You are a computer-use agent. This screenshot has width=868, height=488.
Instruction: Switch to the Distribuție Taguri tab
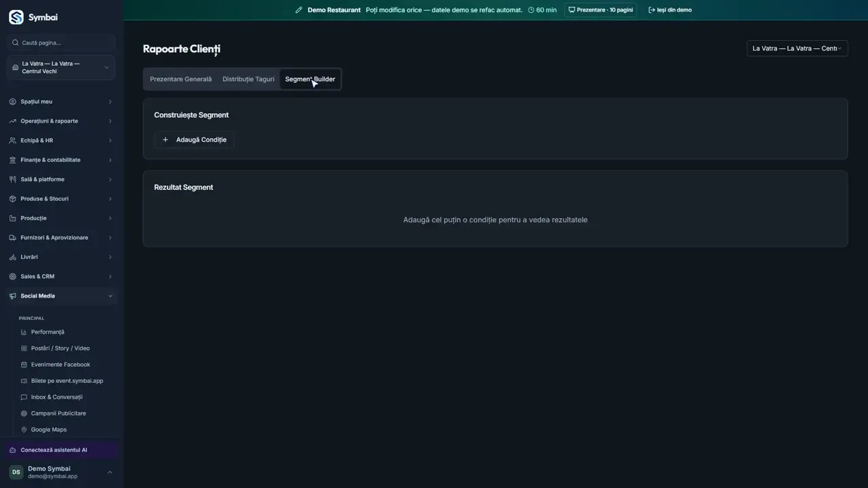tap(248, 79)
